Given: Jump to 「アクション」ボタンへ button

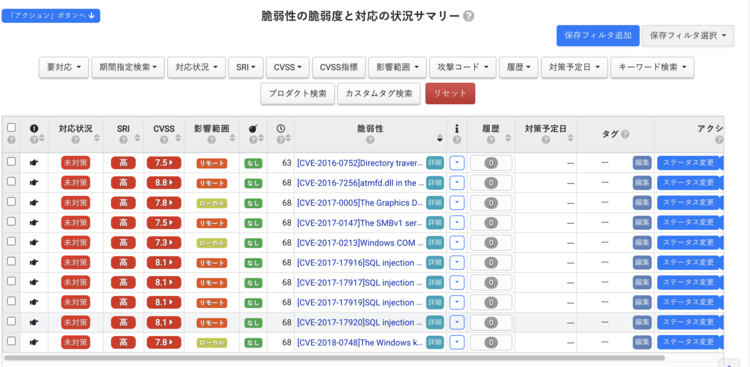Looking at the screenshot, I should pos(51,16).
